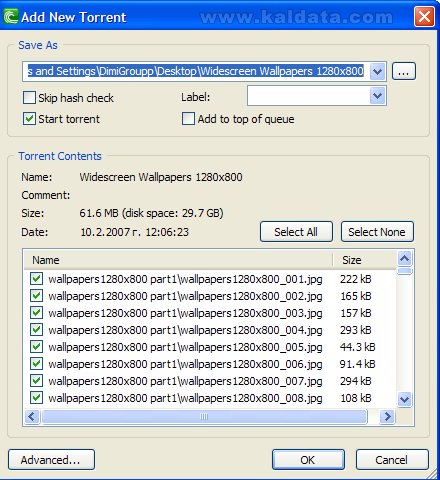440x480 pixels.
Task: Click the Cancel button
Action: pos(392,460)
